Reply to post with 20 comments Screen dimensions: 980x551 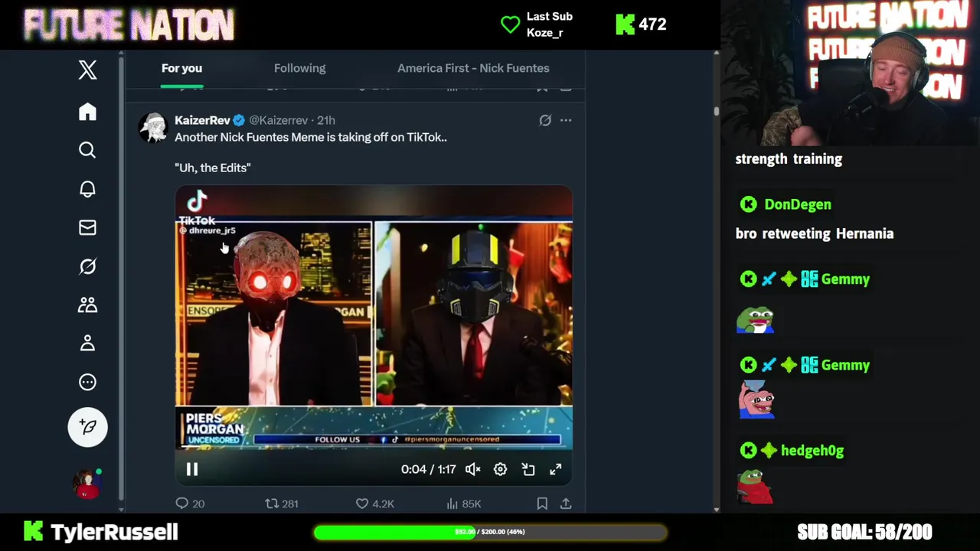[x=190, y=504]
